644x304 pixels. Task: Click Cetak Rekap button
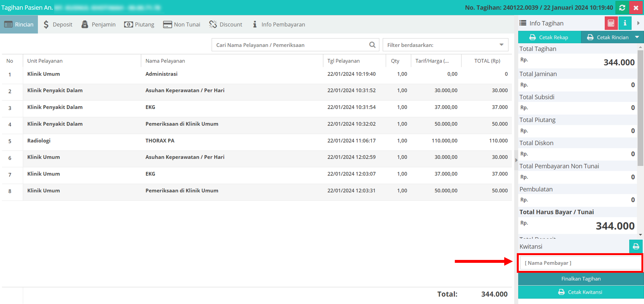click(549, 37)
